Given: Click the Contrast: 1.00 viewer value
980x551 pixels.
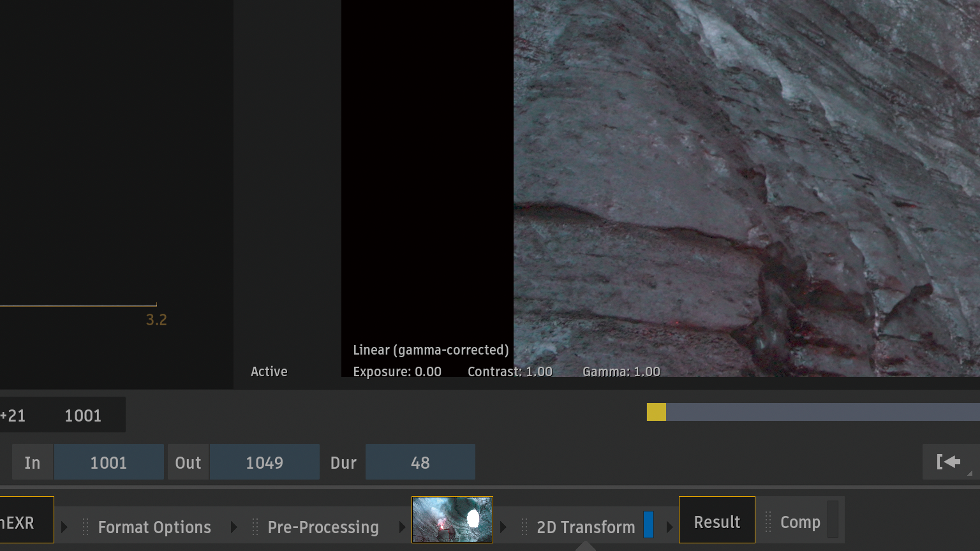Looking at the screenshot, I should (x=510, y=372).
